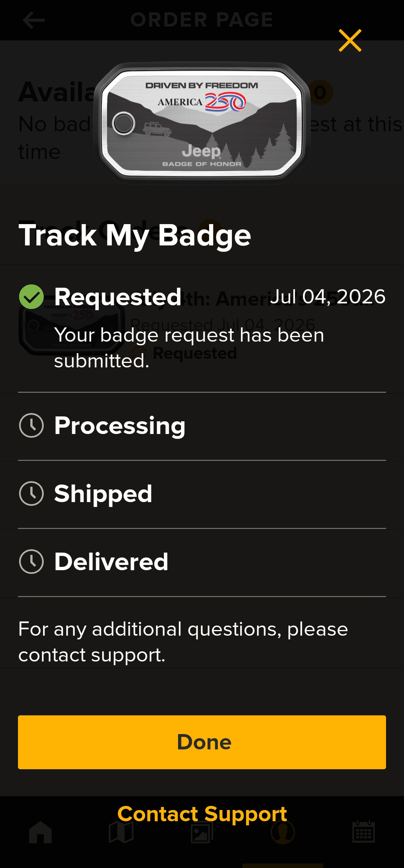Open the Home tab icon
This screenshot has height=868, width=404.
pyautogui.click(x=40, y=832)
